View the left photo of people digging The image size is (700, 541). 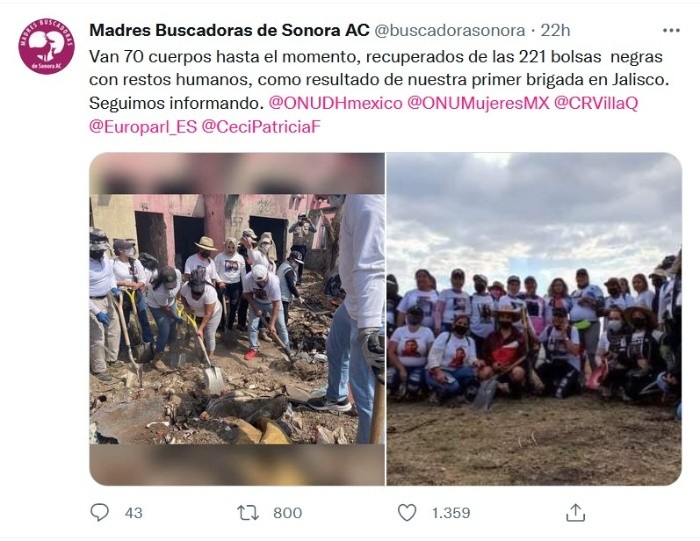237,319
